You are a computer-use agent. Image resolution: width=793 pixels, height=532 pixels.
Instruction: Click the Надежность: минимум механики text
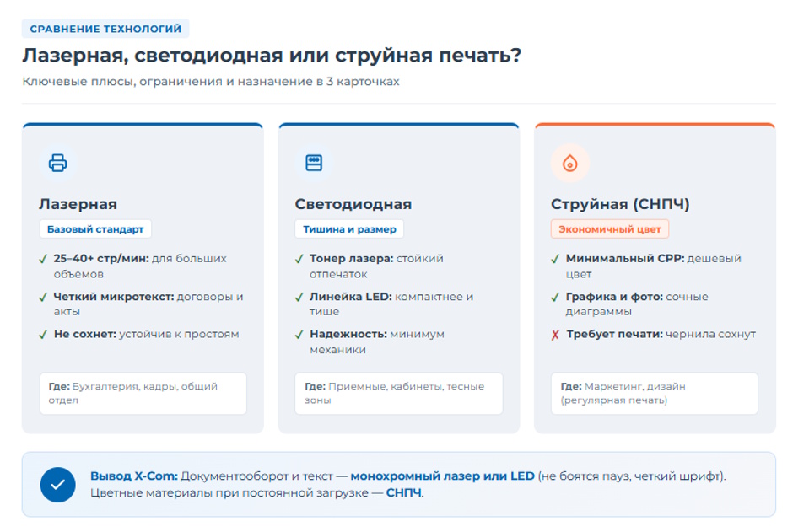(377, 341)
